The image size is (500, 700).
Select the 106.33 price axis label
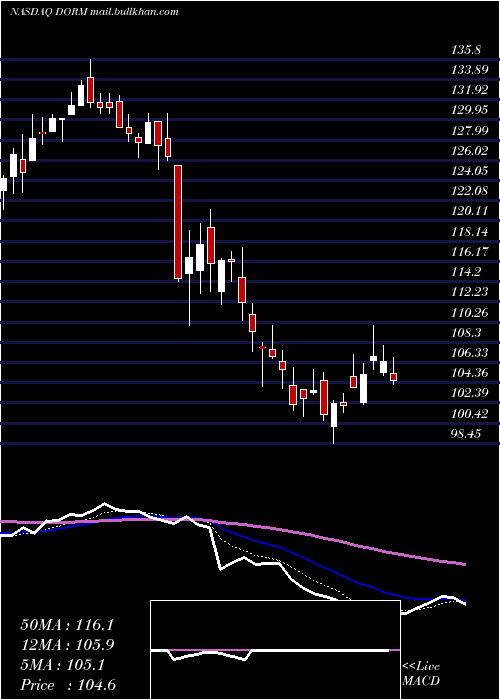(x=470, y=353)
